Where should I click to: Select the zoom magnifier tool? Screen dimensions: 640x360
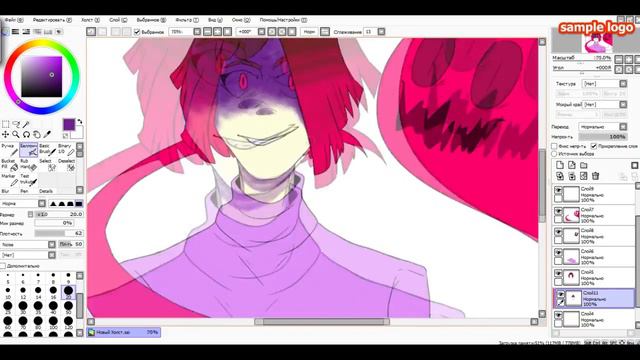click(x=16, y=134)
